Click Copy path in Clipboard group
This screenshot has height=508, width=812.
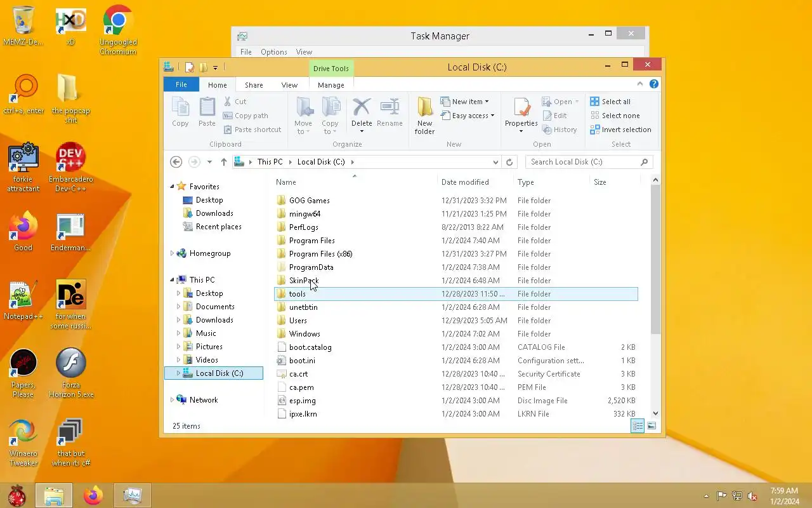point(246,116)
